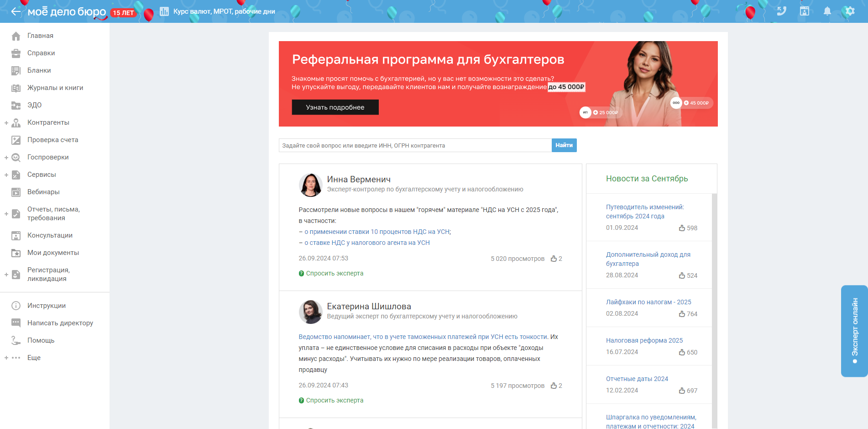The height and width of the screenshot is (429, 868).
Task: Open settings gear icon in header
Action: point(850,11)
